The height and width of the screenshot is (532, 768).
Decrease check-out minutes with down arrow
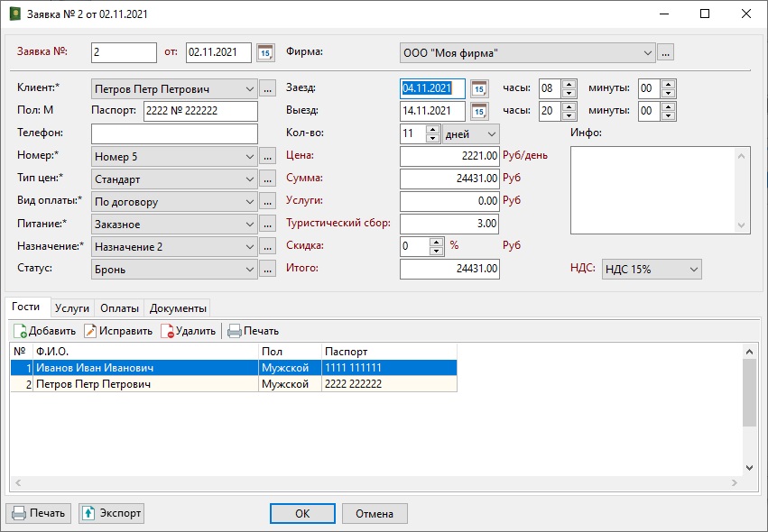668,115
